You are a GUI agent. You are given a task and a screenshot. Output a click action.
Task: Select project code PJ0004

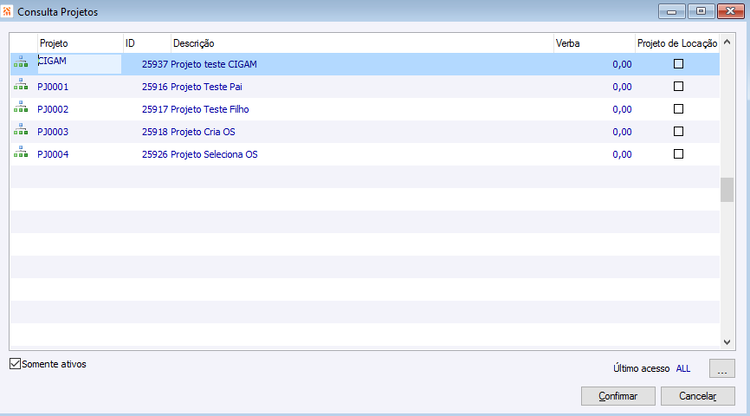(x=53, y=154)
